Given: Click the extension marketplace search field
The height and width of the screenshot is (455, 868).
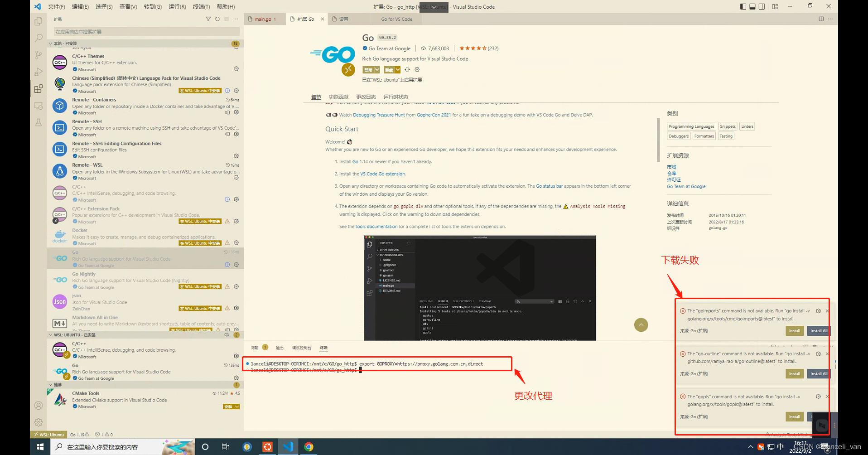Looking at the screenshot, I should click(x=145, y=31).
